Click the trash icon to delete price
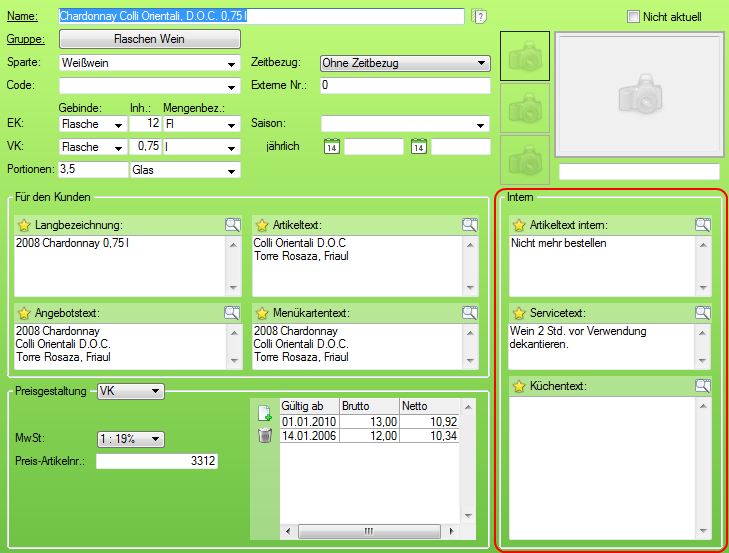The width and height of the screenshot is (729, 553). [265, 435]
